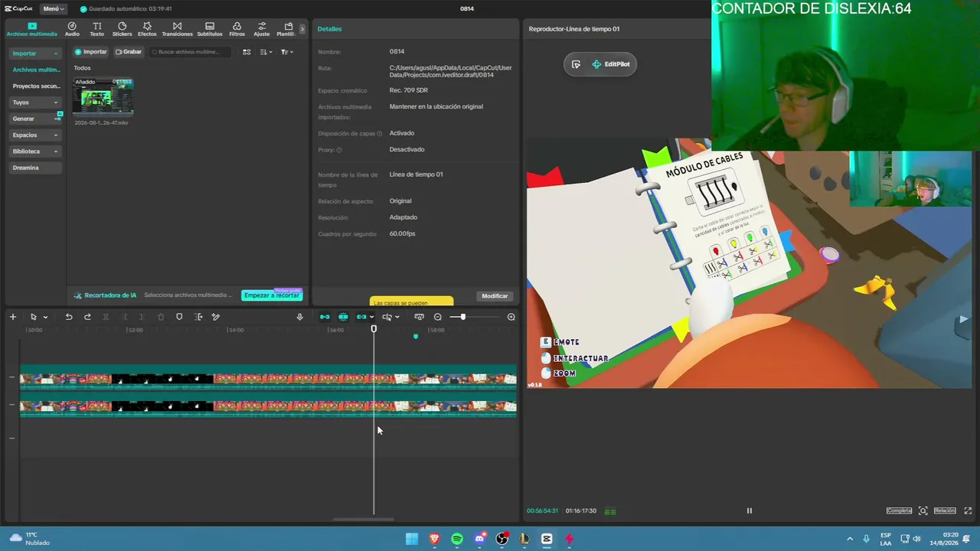Open the media sort options dropdown
The image size is (980, 551).
coord(265,52)
